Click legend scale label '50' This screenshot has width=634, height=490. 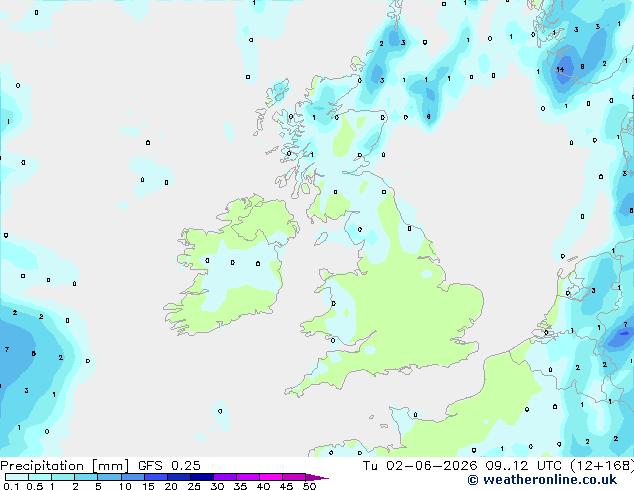[x=309, y=486]
